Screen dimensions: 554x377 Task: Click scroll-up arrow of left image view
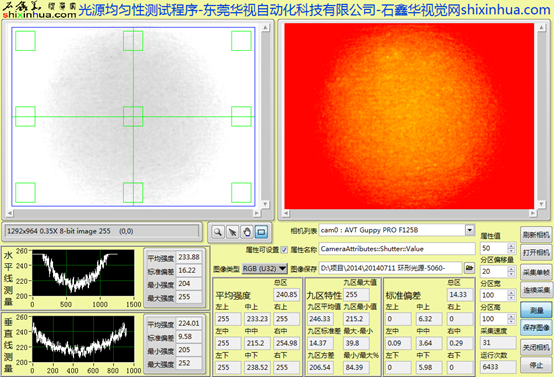coord(265,27)
